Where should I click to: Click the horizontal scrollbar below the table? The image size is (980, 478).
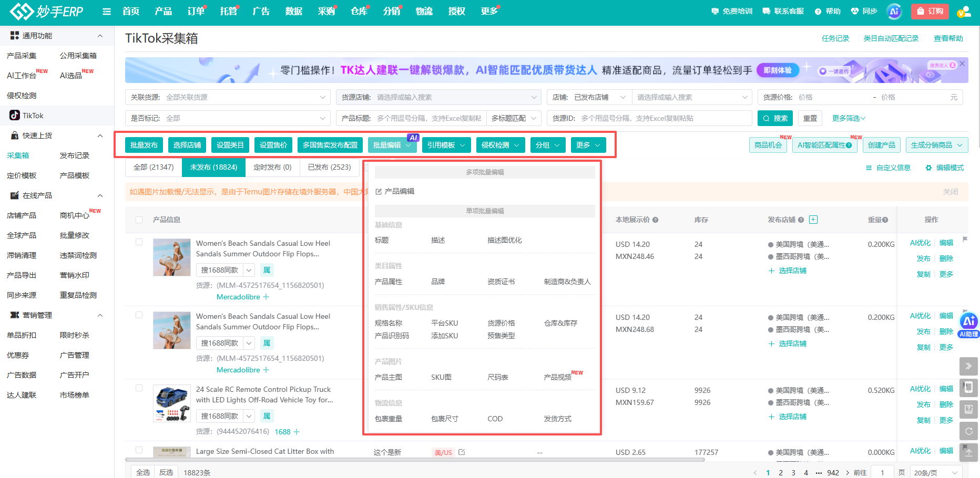pos(415,460)
